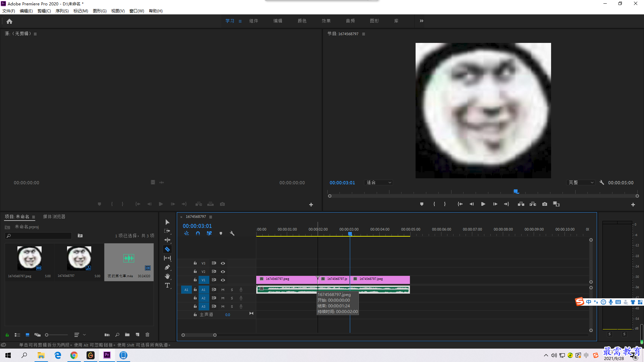Open sequence 1674568797 panel menu

click(211, 217)
